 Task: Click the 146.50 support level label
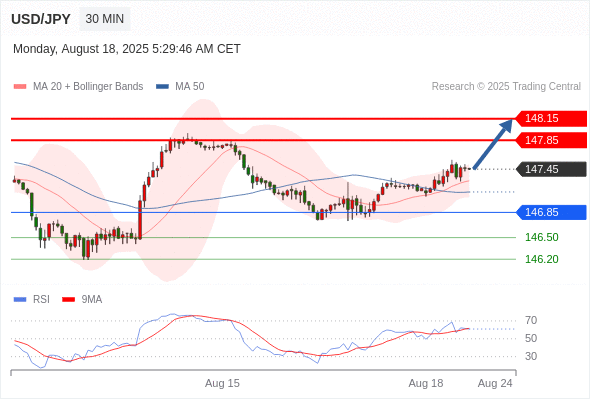click(x=541, y=237)
